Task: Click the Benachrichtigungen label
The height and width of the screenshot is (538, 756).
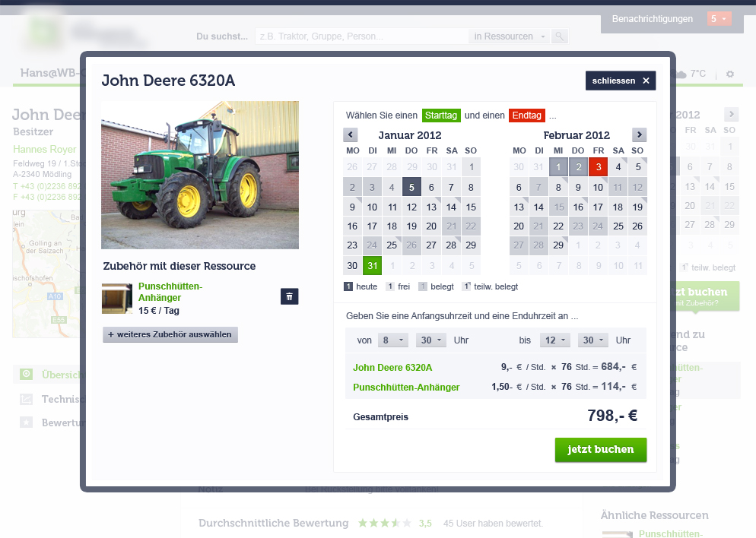Action: (653, 19)
